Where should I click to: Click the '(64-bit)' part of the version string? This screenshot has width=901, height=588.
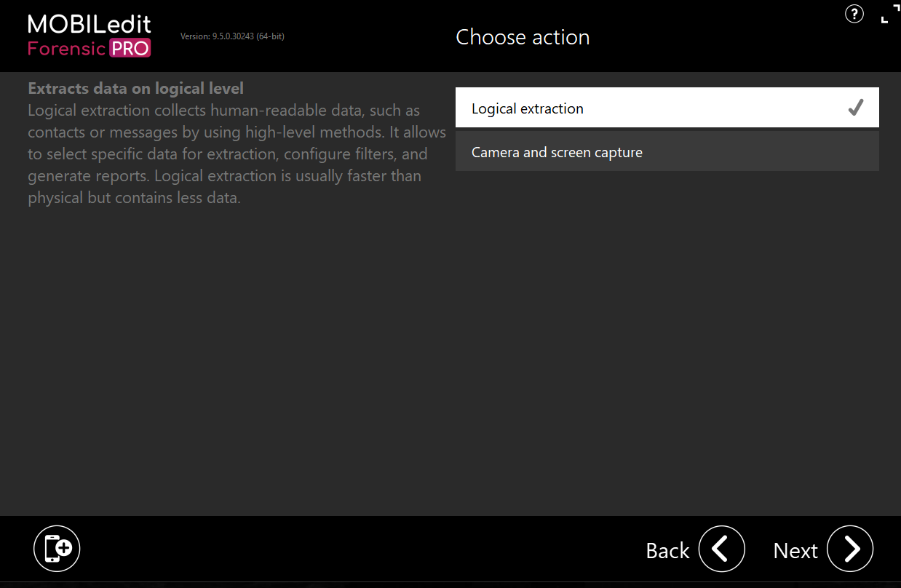[x=270, y=36]
